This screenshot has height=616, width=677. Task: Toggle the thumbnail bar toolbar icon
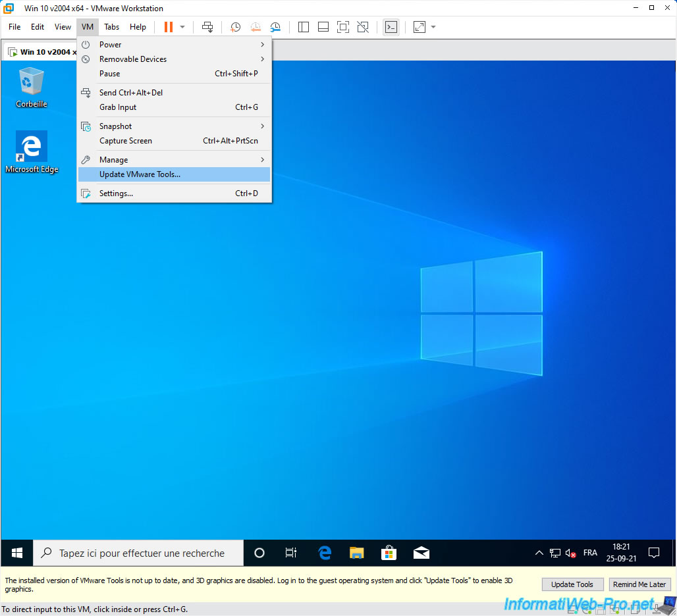pyautogui.click(x=323, y=27)
